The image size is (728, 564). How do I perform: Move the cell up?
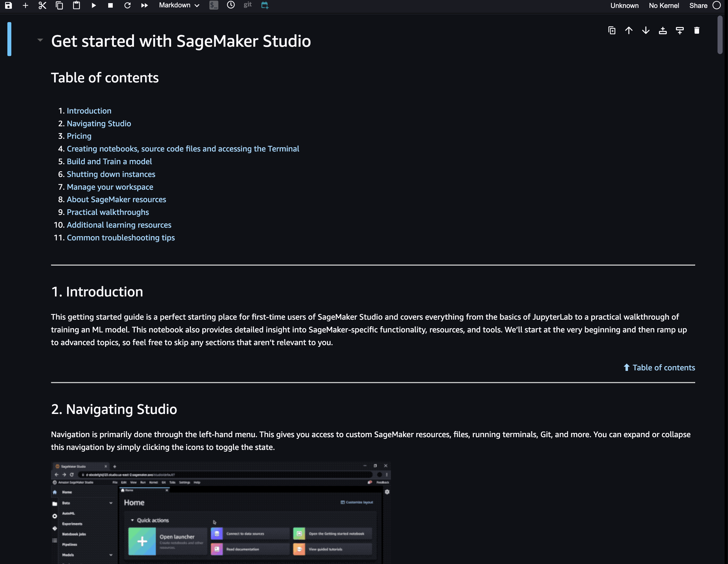(629, 30)
